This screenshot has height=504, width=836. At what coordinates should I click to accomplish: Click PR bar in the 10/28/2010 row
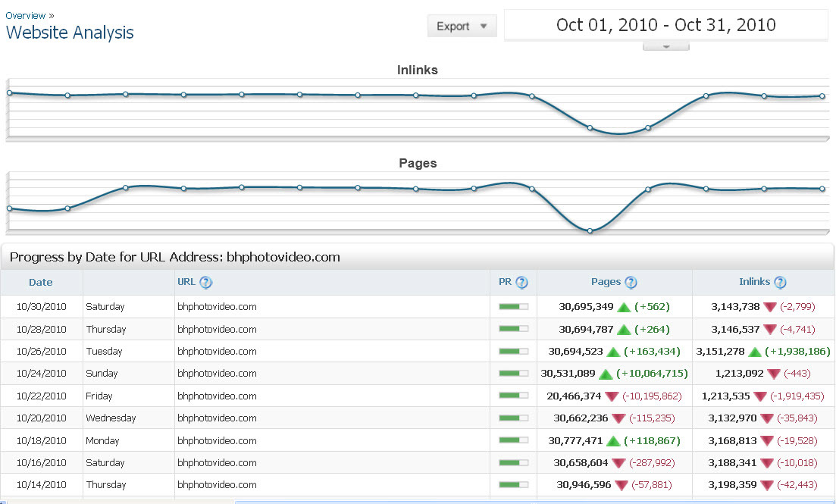coord(513,329)
